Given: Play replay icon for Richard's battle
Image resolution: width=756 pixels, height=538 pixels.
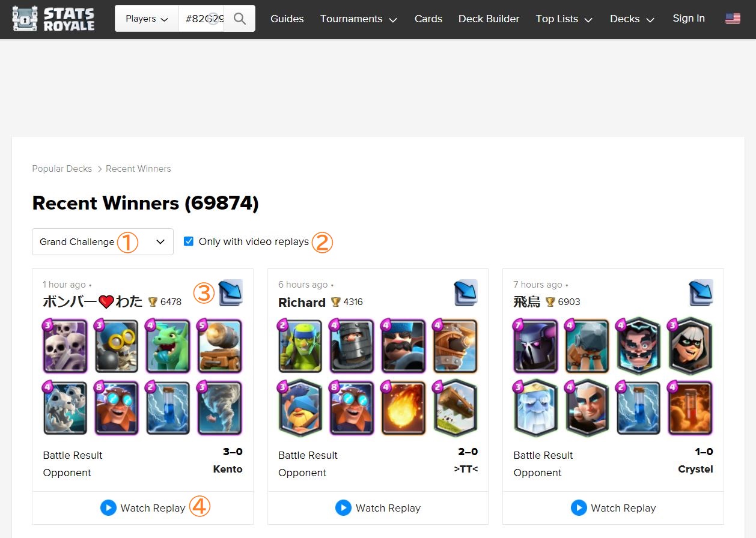Looking at the screenshot, I should [x=343, y=508].
